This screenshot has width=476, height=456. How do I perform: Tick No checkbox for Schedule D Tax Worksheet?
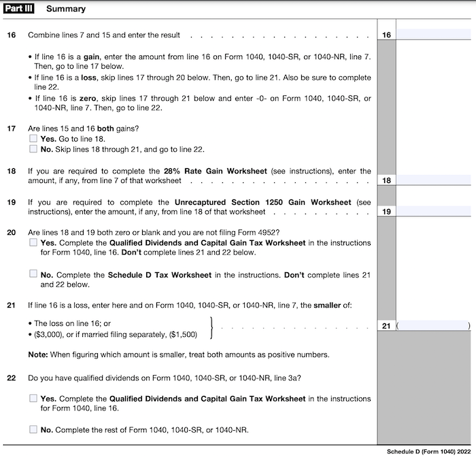33,274
